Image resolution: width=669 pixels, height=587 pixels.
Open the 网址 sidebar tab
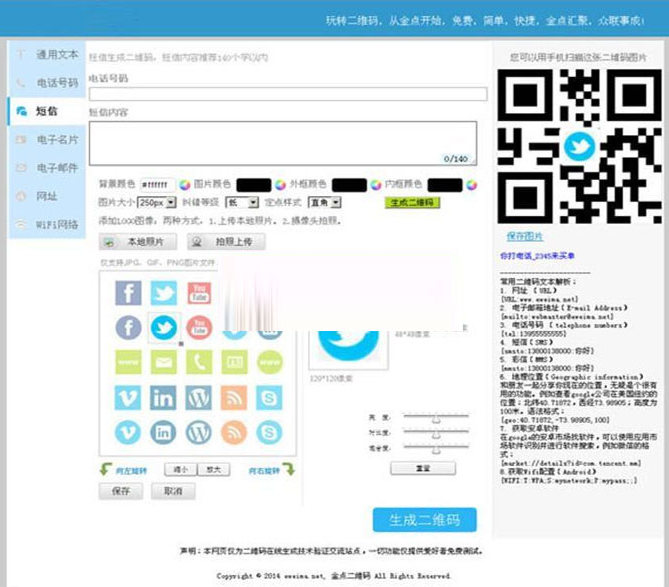point(47,196)
